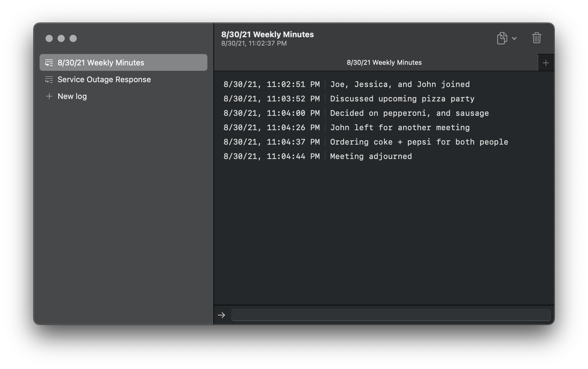
Task: Click the copy log documents icon
Action: click(502, 38)
